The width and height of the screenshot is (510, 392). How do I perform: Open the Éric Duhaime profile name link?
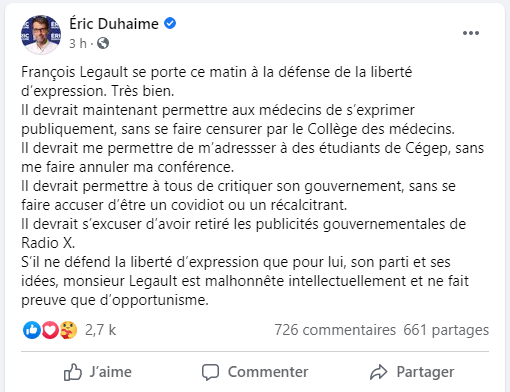coord(114,24)
